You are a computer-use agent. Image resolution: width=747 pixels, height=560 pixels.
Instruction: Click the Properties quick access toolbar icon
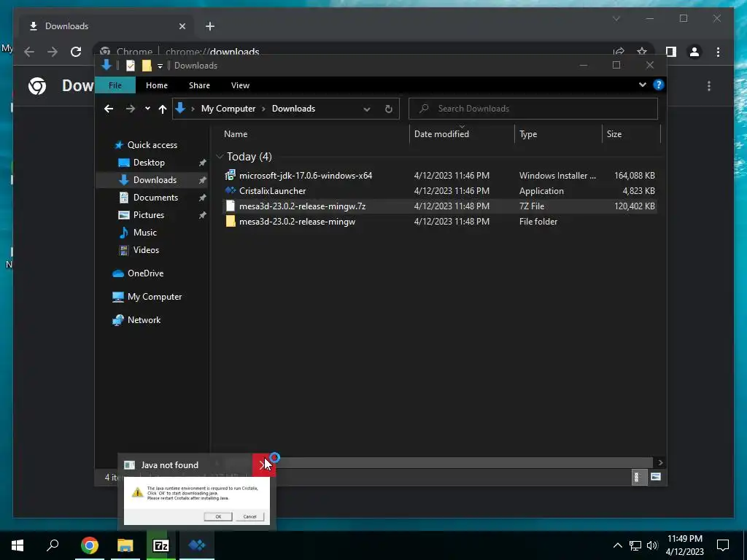click(130, 66)
